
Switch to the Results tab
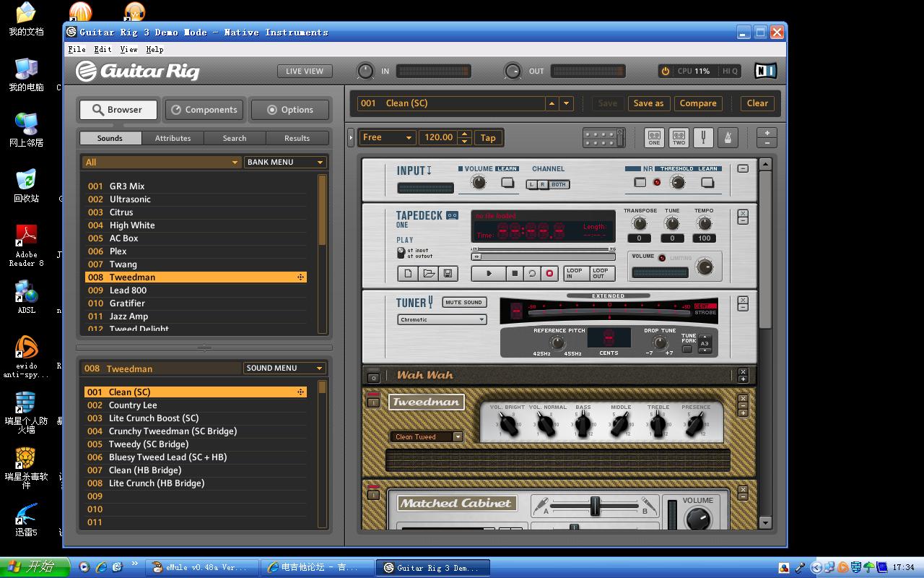297,138
